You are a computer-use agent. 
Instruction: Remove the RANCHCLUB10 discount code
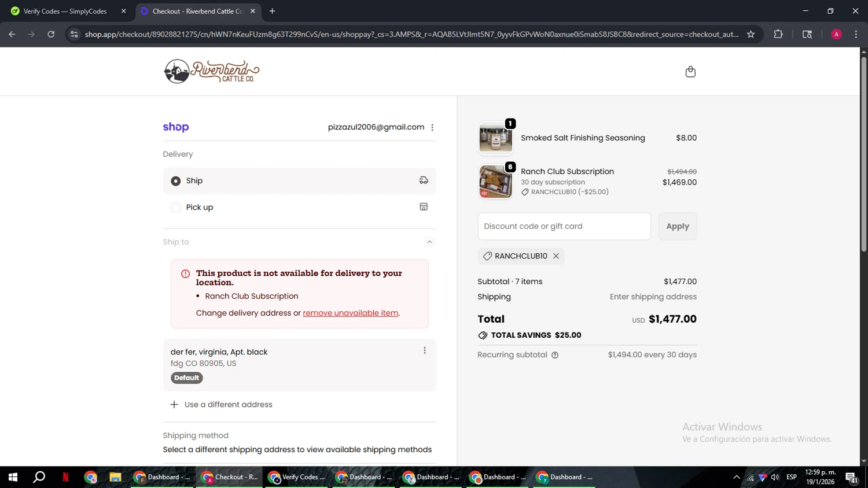click(556, 256)
